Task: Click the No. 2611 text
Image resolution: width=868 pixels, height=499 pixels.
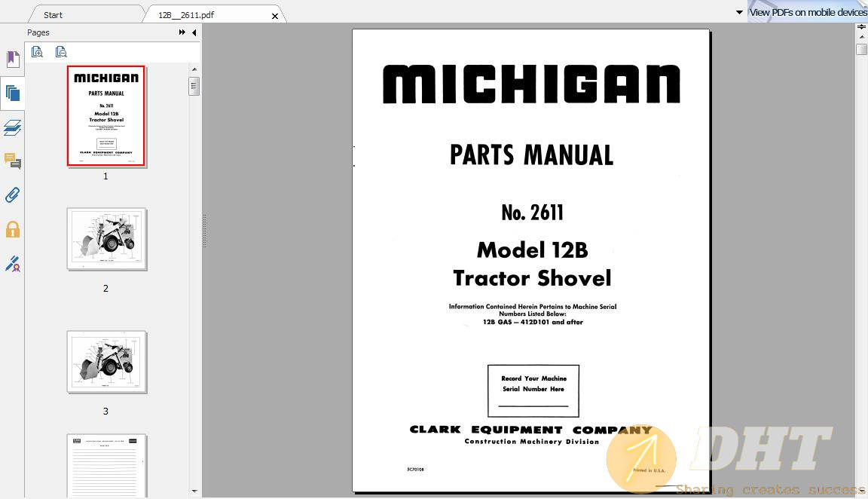Action: pyautogui.click(x=533, y=213)
